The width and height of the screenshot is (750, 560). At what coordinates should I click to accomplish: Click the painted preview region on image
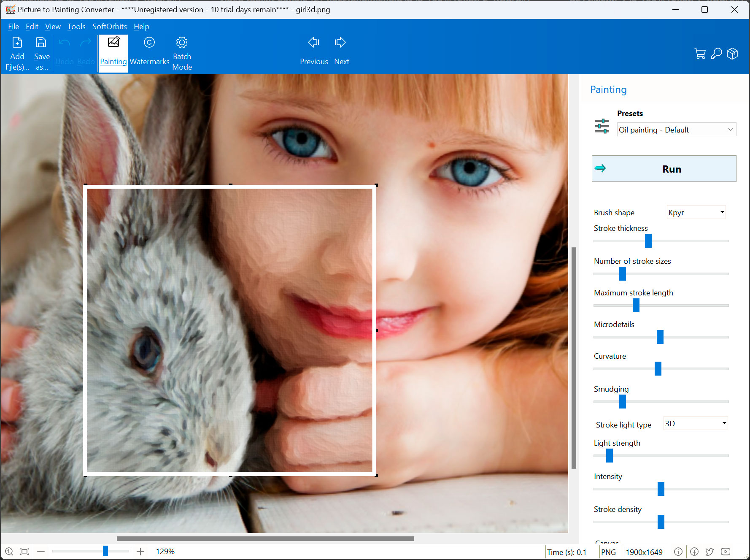(230, 330)
